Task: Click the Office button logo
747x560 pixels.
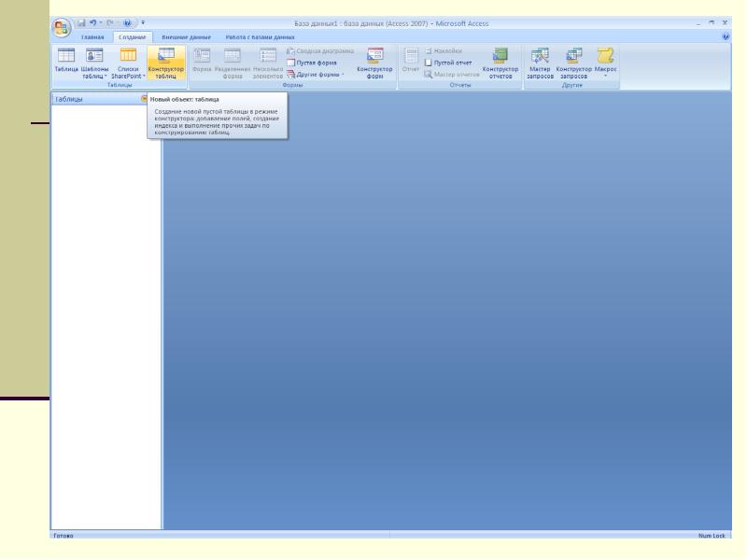Action: coord(62,26)
